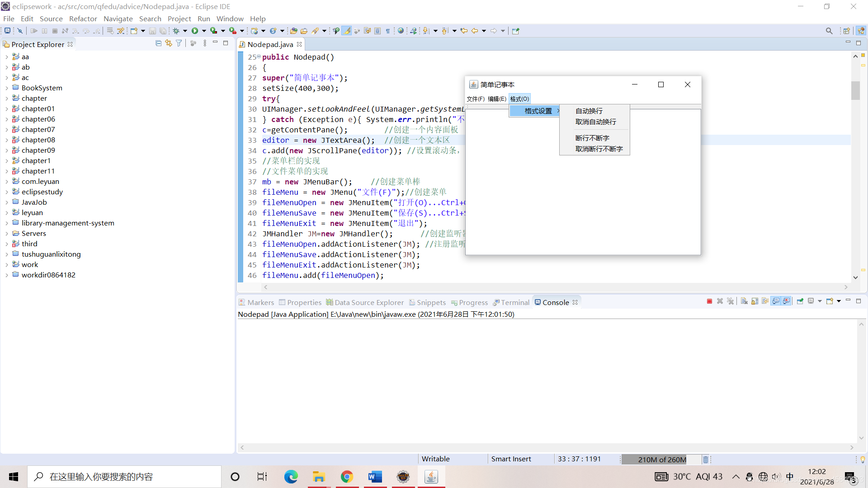
Task: Open Word from the taskbar
Action: [375, 477]
